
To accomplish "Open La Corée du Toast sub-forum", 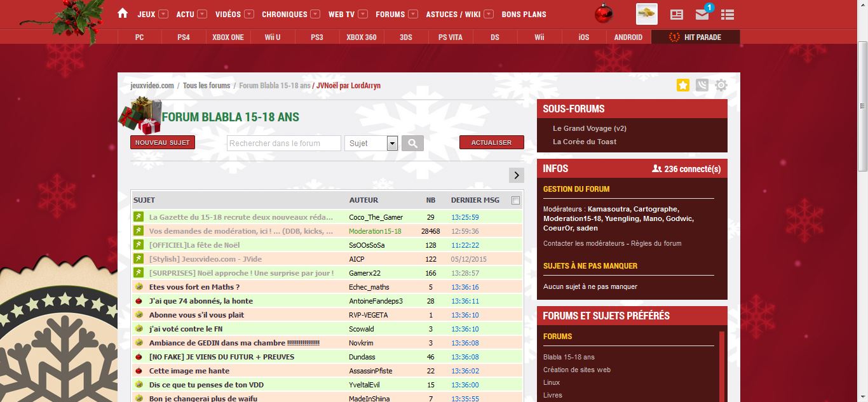I will click(x=585, y=142).
